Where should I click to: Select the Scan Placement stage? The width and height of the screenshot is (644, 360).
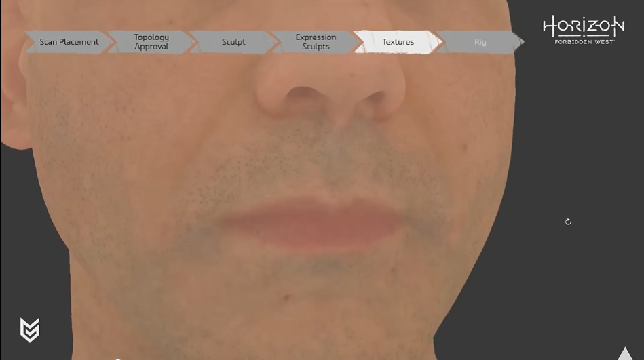pos(69,42)
